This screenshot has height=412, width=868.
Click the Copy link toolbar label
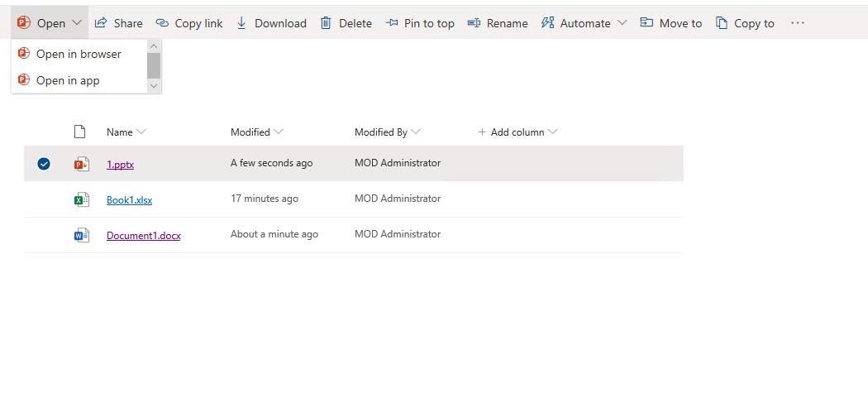click(198, 23)
